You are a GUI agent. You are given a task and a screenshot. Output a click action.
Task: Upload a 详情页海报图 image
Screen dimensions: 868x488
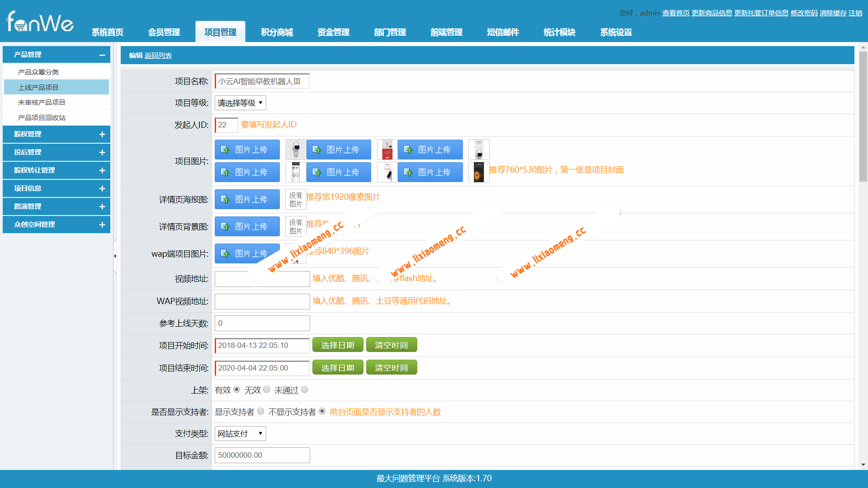(x=247, y=199)
